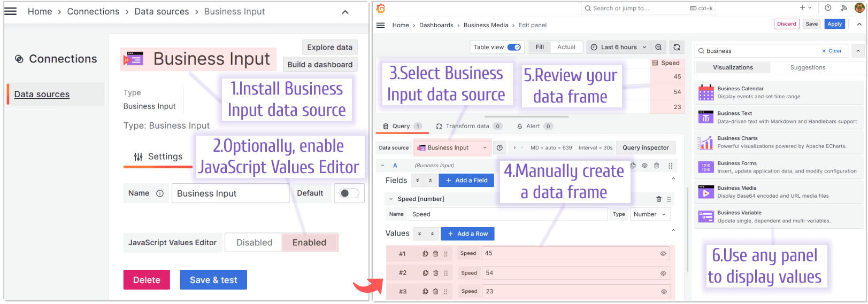Open the Last 6 hours time picker
The height and width of the screenshot is (304, 868).
(x=618, y=47)
